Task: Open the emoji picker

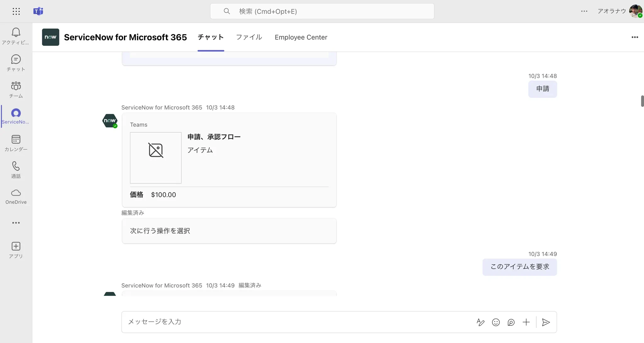Action: [x=496, y=322]
